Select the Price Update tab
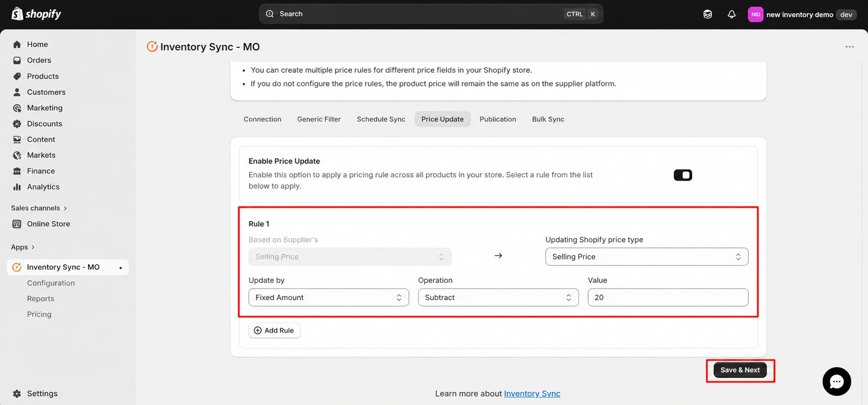Viewport: 868px width, 405px height. pos(443,119)
